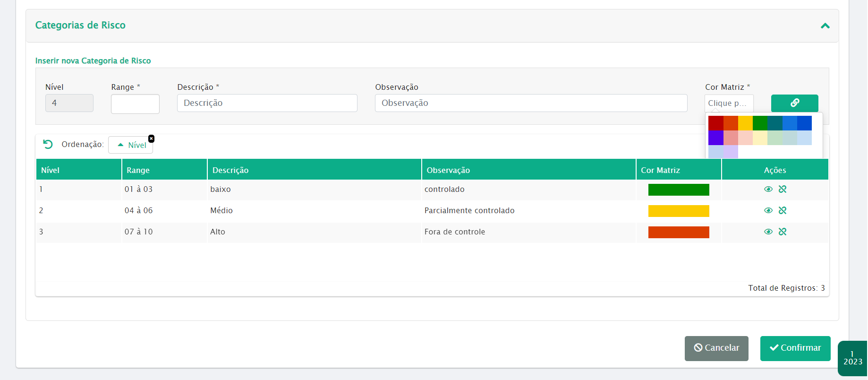Focus the Observação text field
The image size is (868, 380).
coord(531,103)
